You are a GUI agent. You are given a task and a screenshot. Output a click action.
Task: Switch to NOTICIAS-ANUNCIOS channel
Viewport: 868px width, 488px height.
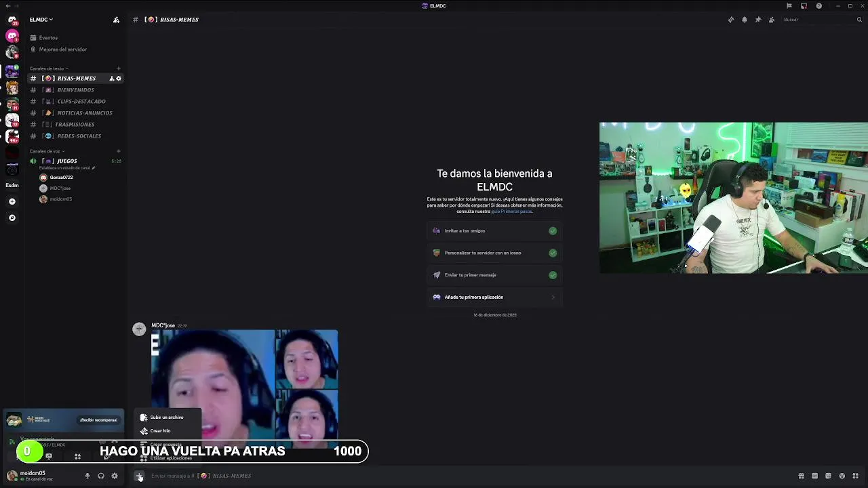75,113
